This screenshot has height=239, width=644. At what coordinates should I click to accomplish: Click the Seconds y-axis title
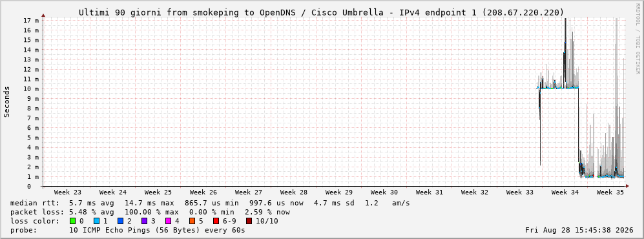click(7, 101)
